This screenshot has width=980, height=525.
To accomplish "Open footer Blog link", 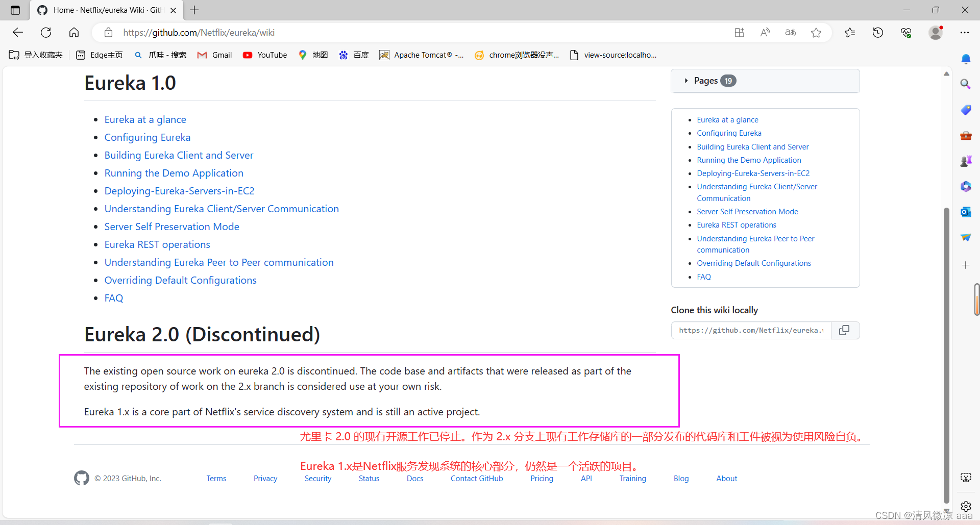I will (681, 479).
